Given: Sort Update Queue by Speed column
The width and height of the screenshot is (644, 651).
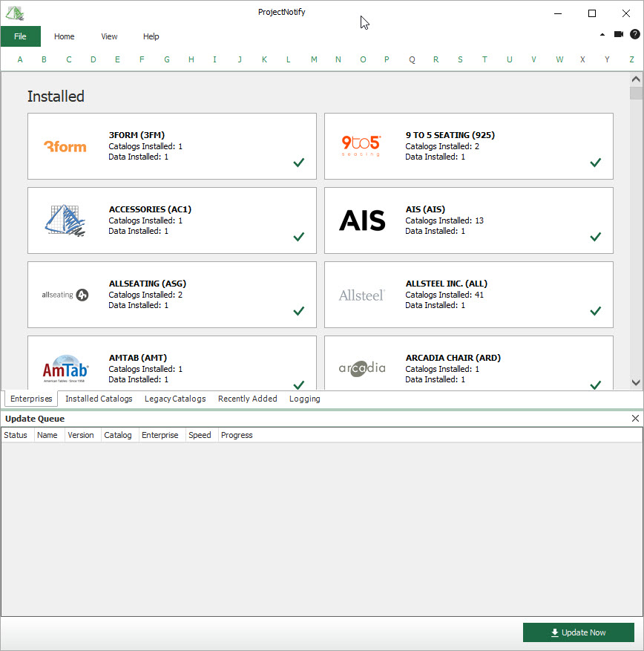Looking at the screenshot, I should click(x=200, y=435).
